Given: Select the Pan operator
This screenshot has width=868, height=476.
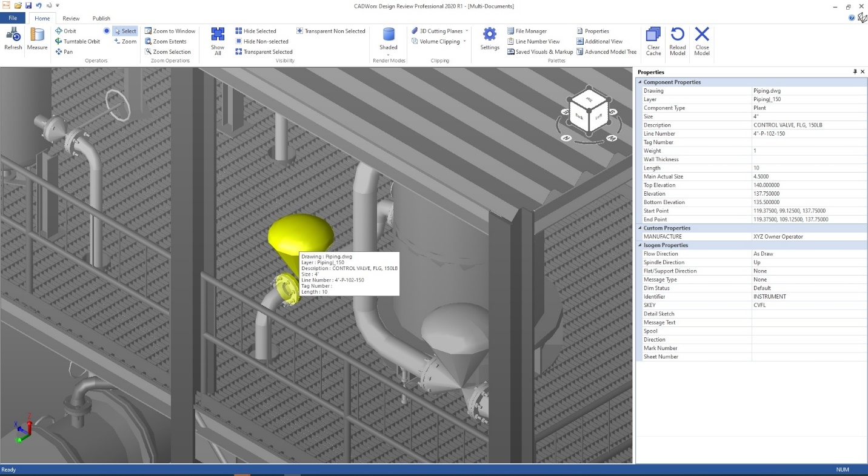Looking at the screenshot, I should 64,51.
